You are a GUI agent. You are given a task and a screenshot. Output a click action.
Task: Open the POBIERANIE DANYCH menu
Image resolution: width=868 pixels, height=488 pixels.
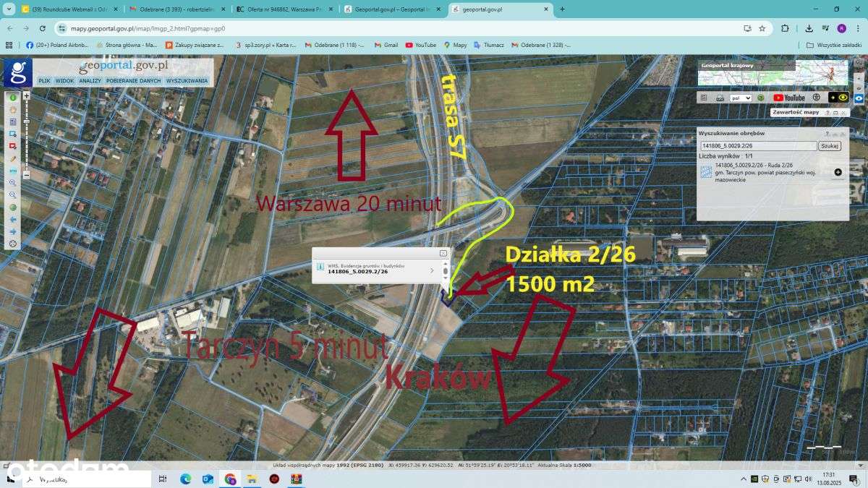pos(133,81)
